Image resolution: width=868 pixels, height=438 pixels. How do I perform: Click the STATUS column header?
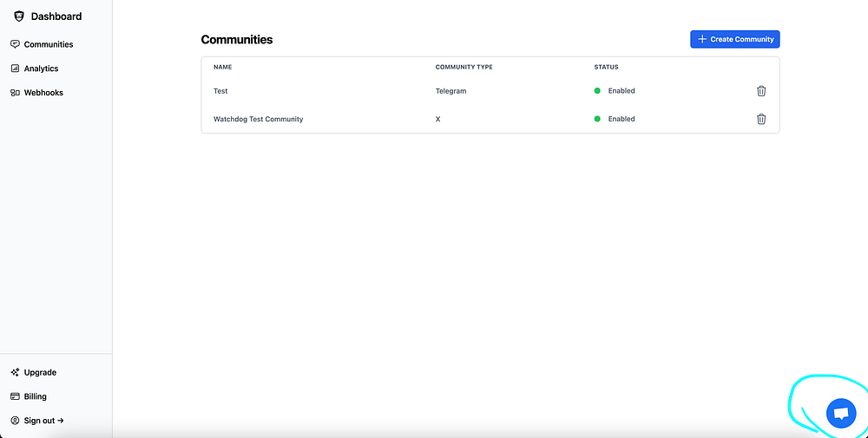[606, 67]
